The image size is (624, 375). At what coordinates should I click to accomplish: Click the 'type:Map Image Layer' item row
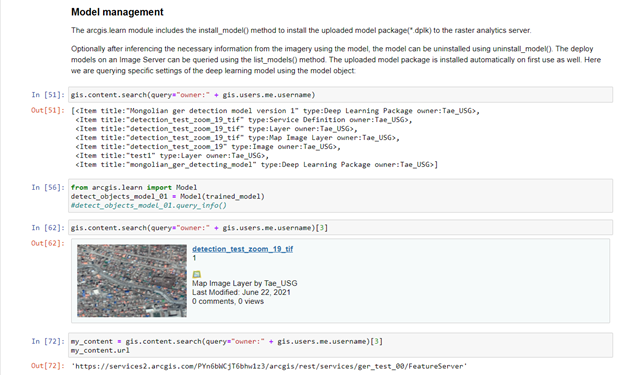coord(237,137)
